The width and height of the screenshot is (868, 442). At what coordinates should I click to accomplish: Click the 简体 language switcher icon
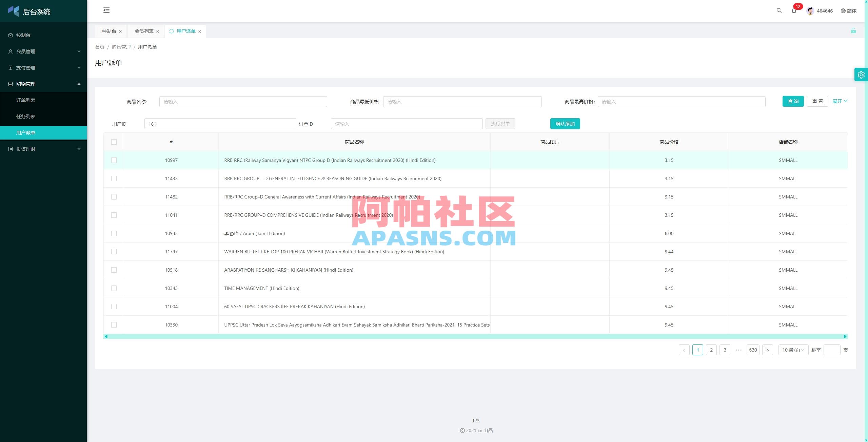tap(843, 10)
